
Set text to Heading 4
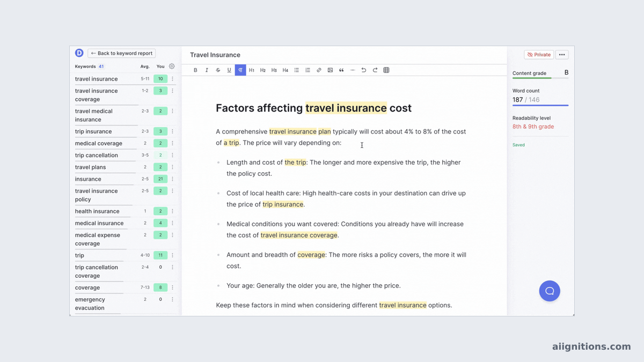point(286,70)
